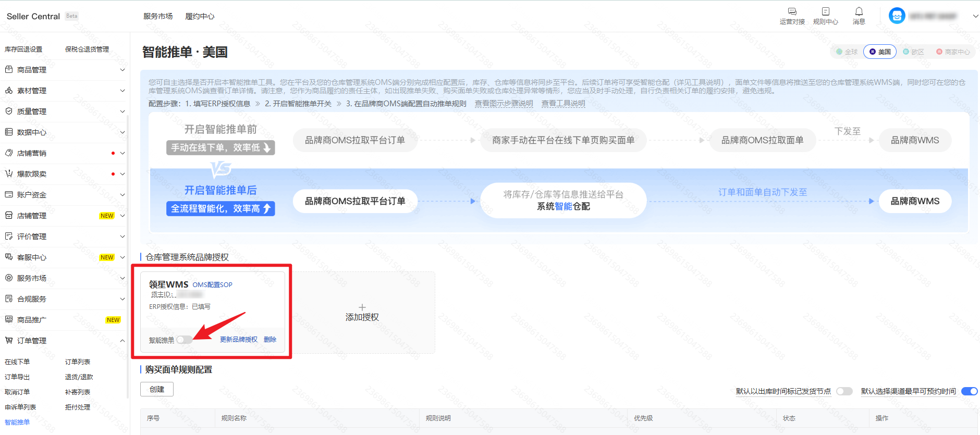Open the 在线下单 submenu item
Viewport: 980px width, 435px height.
(x=17, y=362)
